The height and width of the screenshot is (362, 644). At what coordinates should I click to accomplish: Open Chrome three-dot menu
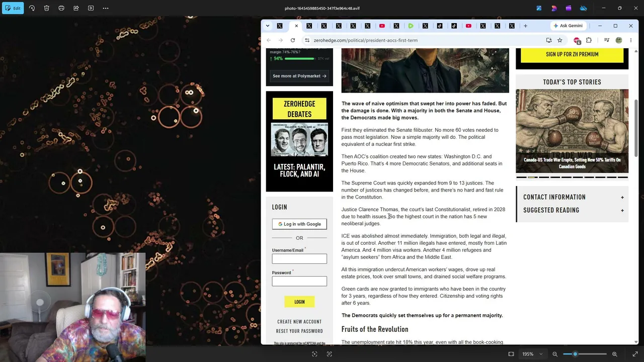click(631, 40)
